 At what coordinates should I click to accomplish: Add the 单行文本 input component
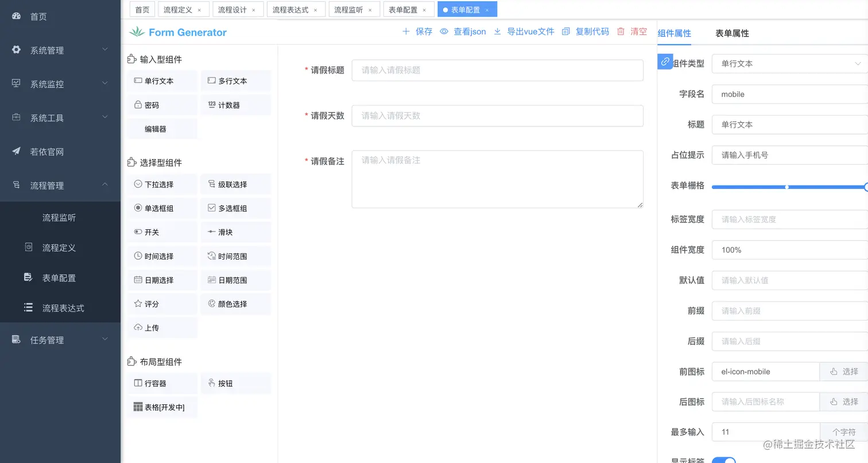pos(162,81)
